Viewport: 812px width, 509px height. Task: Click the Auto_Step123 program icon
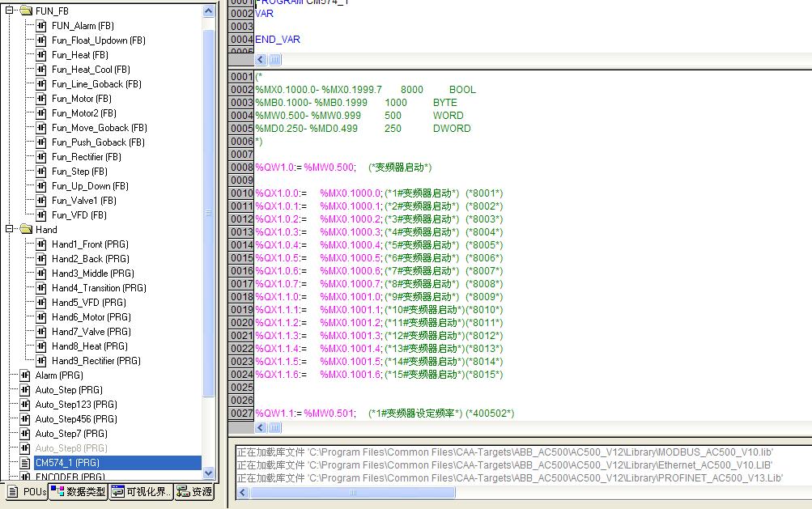click(25, 405)
